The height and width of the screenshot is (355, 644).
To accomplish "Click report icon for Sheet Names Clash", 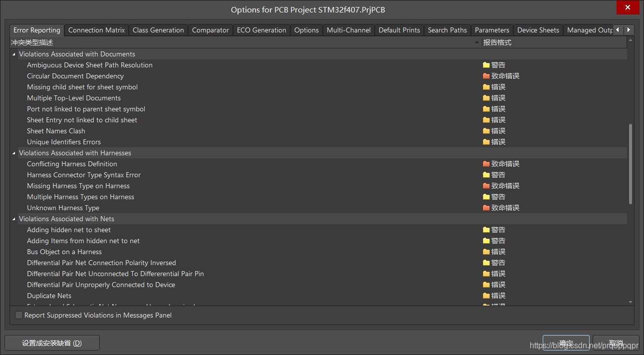I will (x=486, y=131).
